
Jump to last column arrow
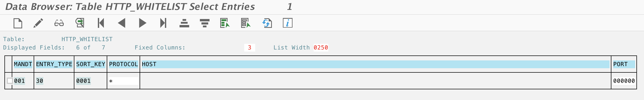pyautogui.click(x=163, y=23)
